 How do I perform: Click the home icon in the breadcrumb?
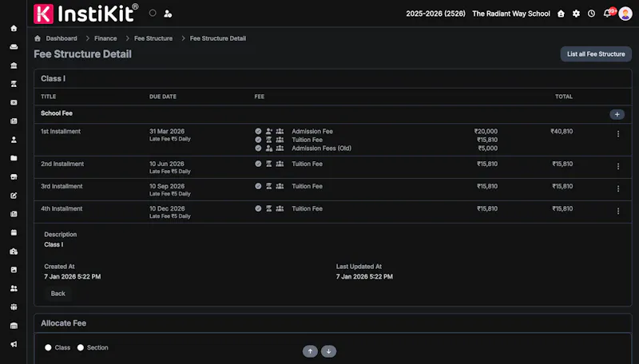pyautogui.click(x=38, y=38)
